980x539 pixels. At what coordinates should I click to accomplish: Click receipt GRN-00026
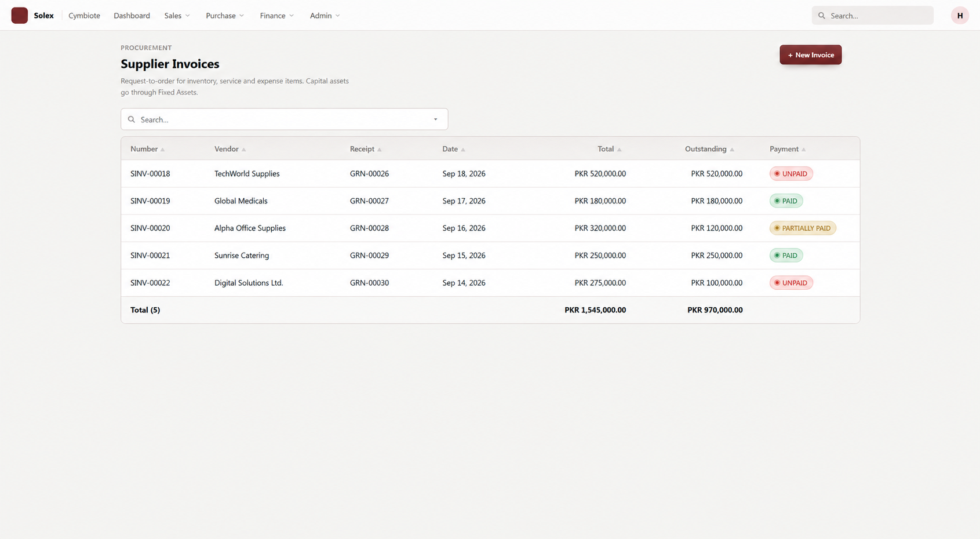point(369,174)
